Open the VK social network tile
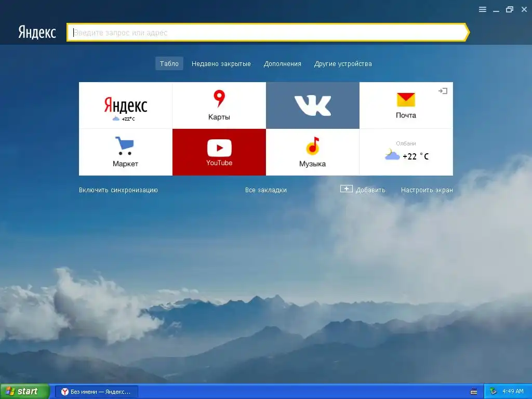532x399 pixels. [312, 105]
